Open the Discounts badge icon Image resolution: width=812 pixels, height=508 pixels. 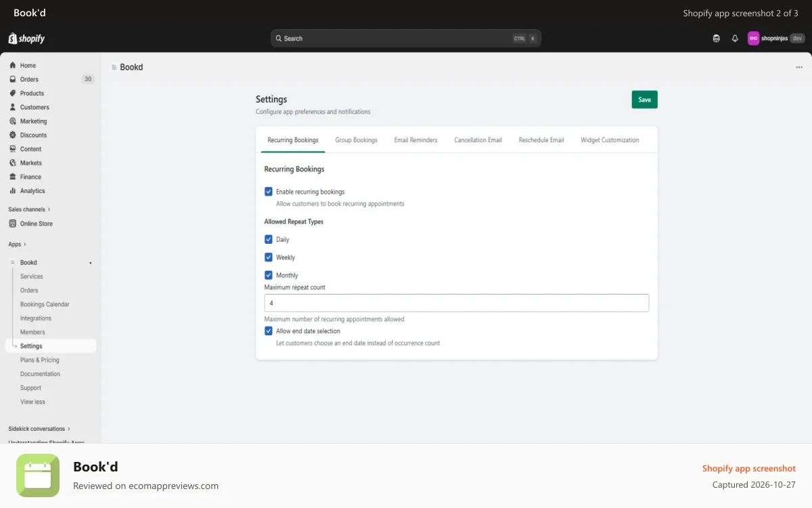tap(13, 135)
